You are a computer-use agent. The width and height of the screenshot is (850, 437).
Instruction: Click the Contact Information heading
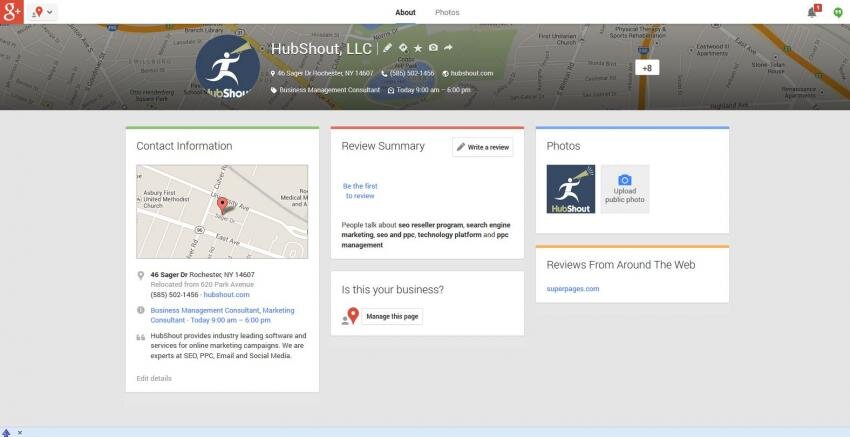pos(184,146)
